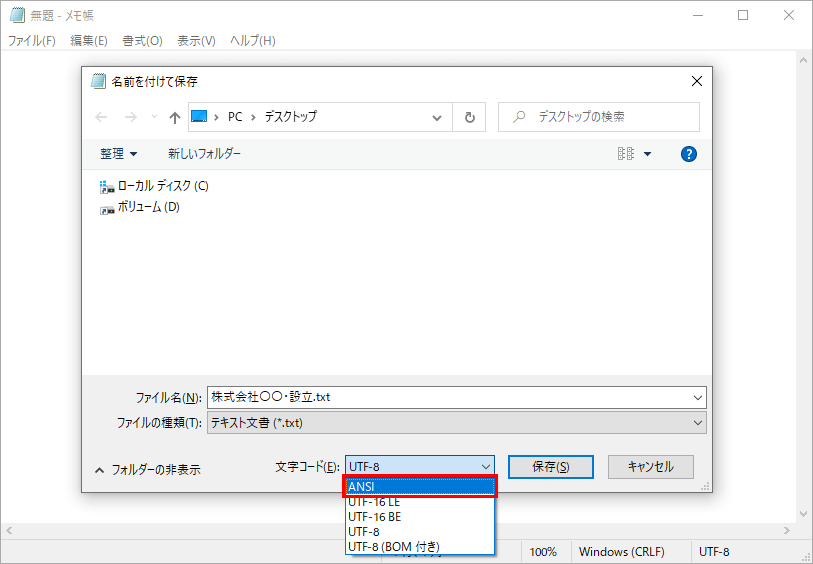Go up one folder level
Viewport: 813px width, 564px height.
pyautogui.click(x=175, y=118)
